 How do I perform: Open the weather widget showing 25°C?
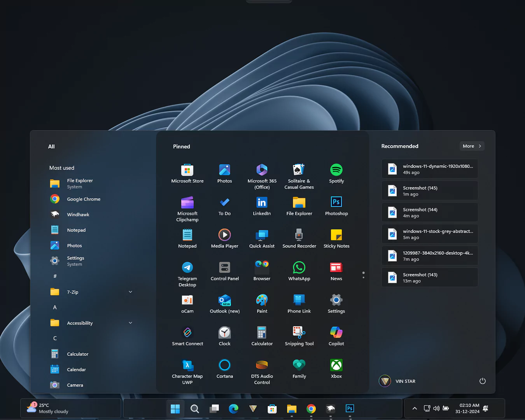(70, 408)
